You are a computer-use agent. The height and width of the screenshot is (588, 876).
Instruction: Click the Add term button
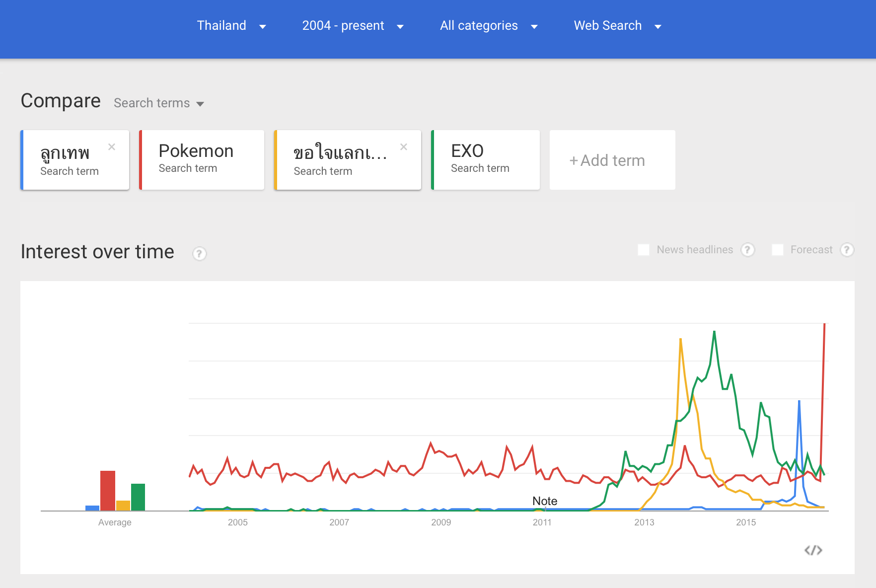(612, 160)
